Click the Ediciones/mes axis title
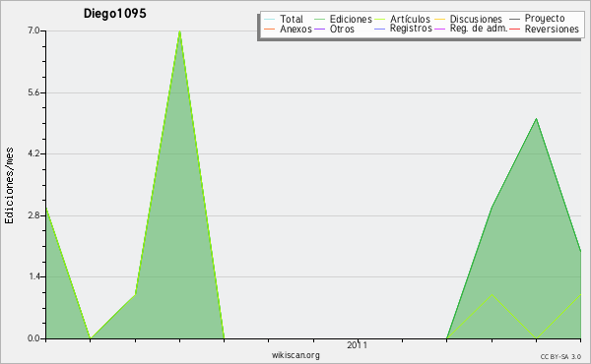Image resolution: width=591 pixels, height=364 pixels. tap(9, 186)
